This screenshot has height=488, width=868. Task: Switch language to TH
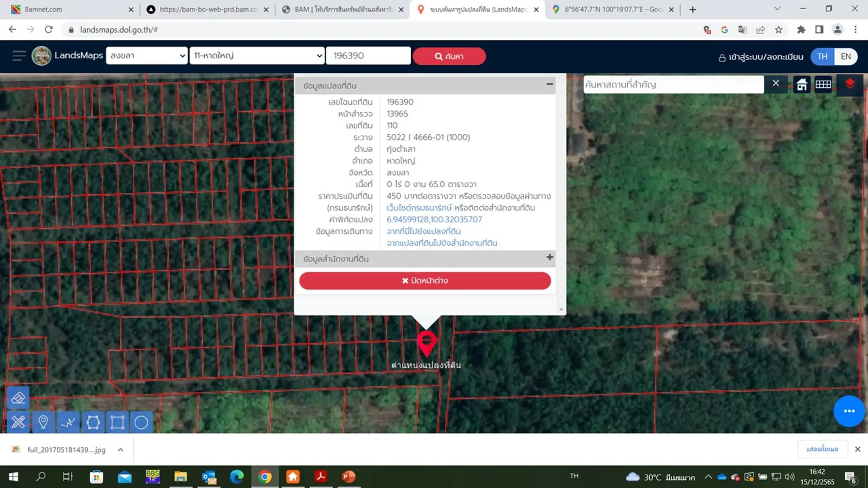[822, 56]
